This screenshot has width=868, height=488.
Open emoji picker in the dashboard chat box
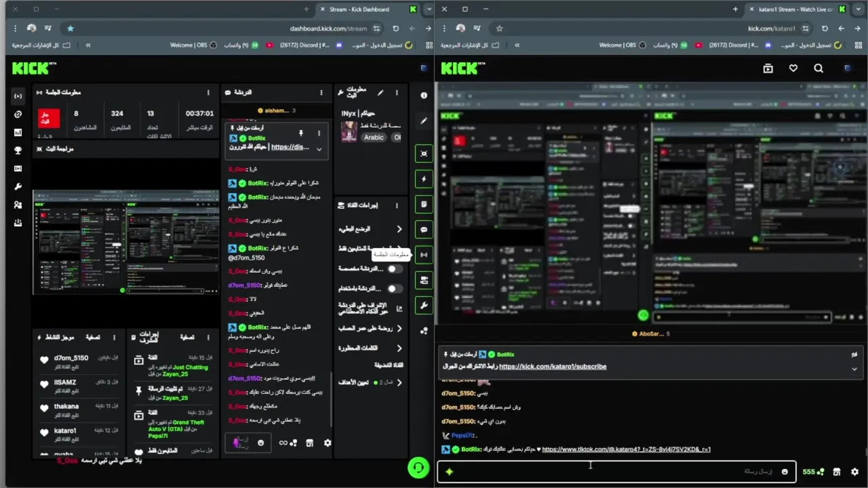point(260,443)
